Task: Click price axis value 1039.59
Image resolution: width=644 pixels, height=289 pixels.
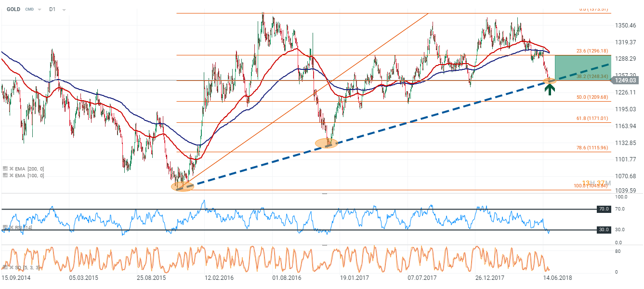Action: [625, 190]
